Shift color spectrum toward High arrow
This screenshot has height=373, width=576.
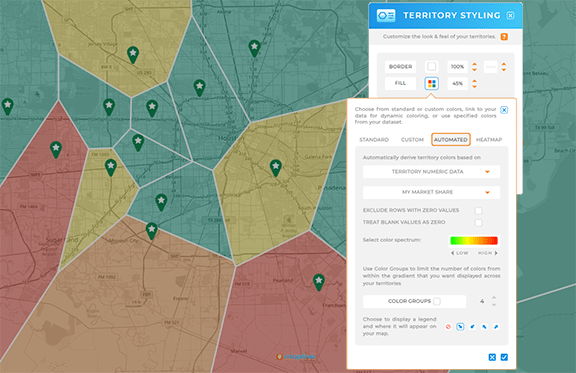pyautogui.click(x=496, y=253)
